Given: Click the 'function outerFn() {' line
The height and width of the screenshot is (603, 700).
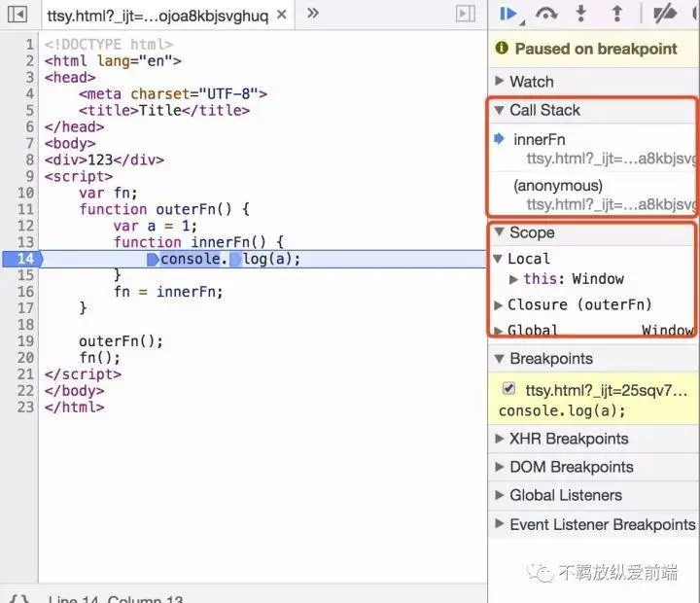Looking at the screenshot, I should pos(164,209).
